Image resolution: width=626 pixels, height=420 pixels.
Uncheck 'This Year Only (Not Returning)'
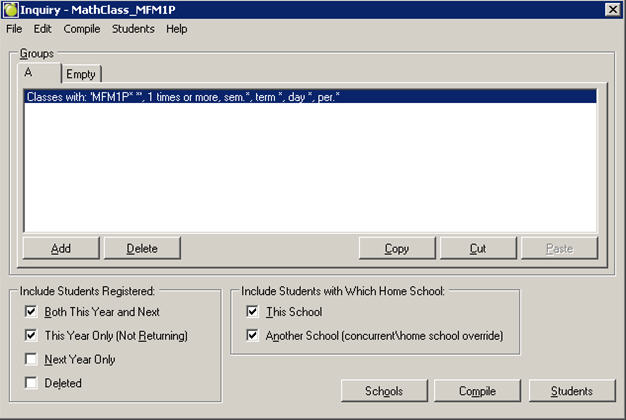coord(31,336)
